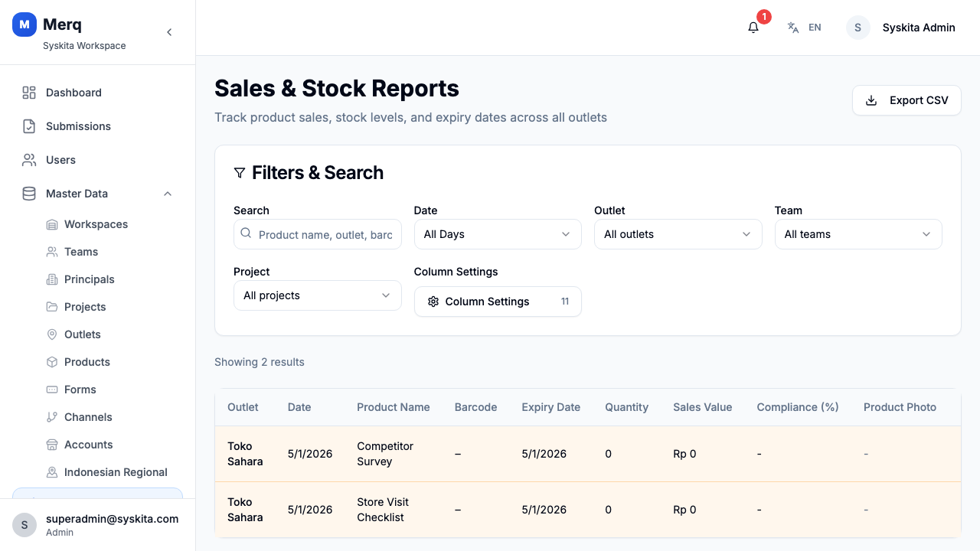Viewport: 980px width, 551px height.
Task: Collapse the sidebar with the chevron arrow
Action: pyautogui.click(x=169, y=32)
